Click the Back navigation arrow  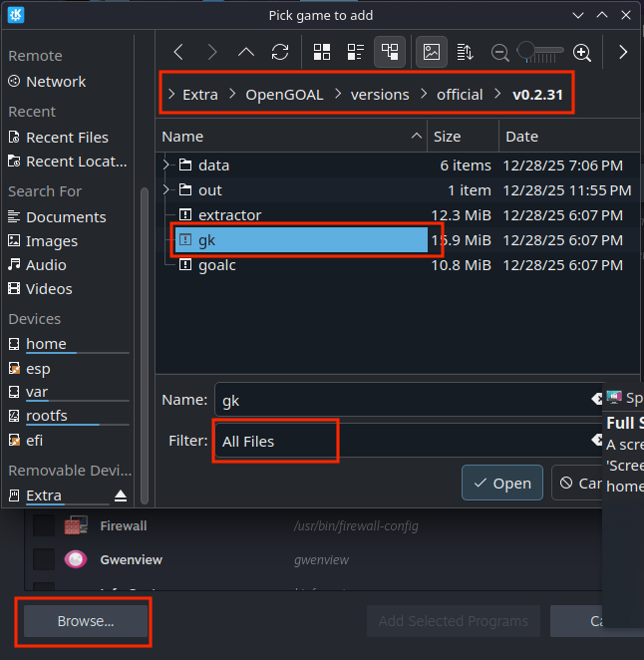click(178, 52)
